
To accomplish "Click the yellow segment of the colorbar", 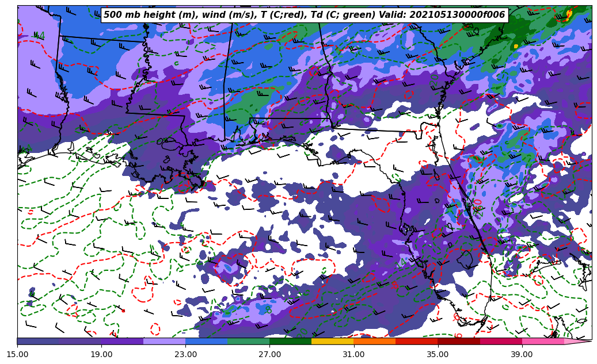I will pyautogui.click(x=332, y=341).
